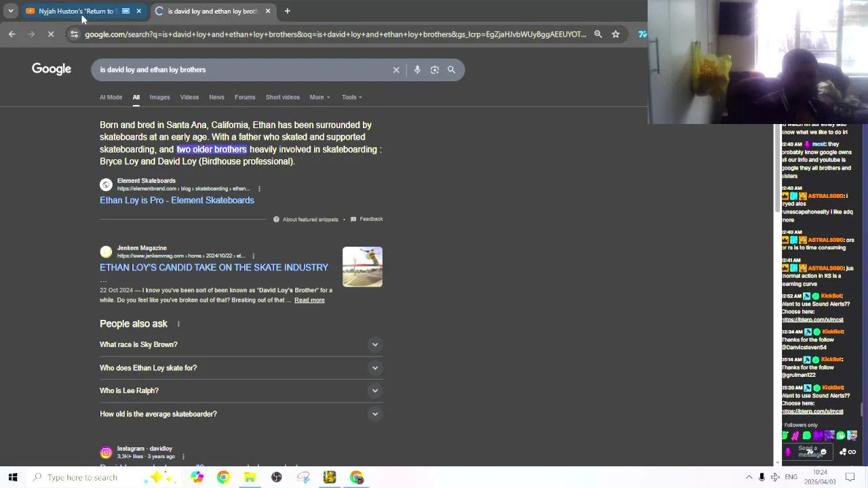
Task: Open People also ask options menu
Action: 178,324
